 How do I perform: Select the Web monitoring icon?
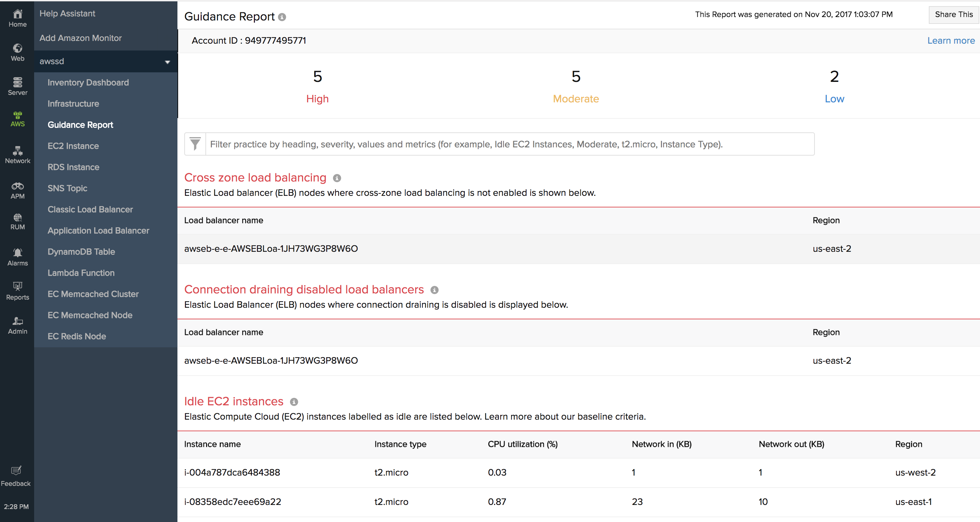pyautogui.click(x=17, y=49)
